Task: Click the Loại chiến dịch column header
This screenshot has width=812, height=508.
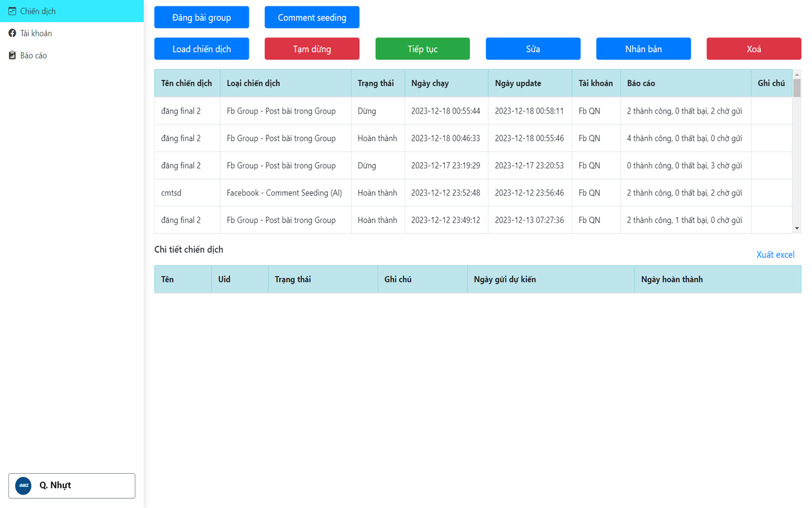Action: click(285, 83)
